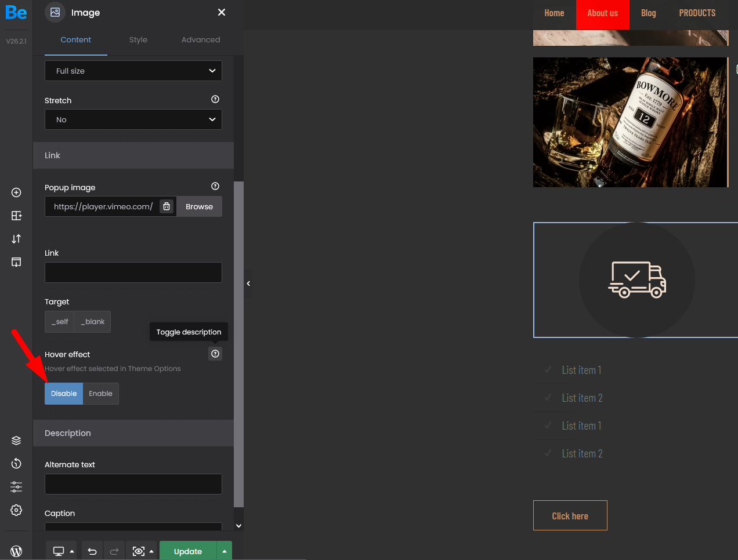Click the add section layout icon
738x560 pixels.
point(16,216)
